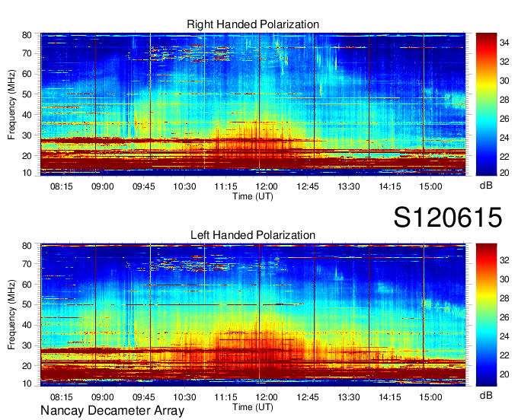This screenshot has height=420, width=518.
Task: Click the "13:30" tick under the right-handed plot
Action: click(349, 186)
